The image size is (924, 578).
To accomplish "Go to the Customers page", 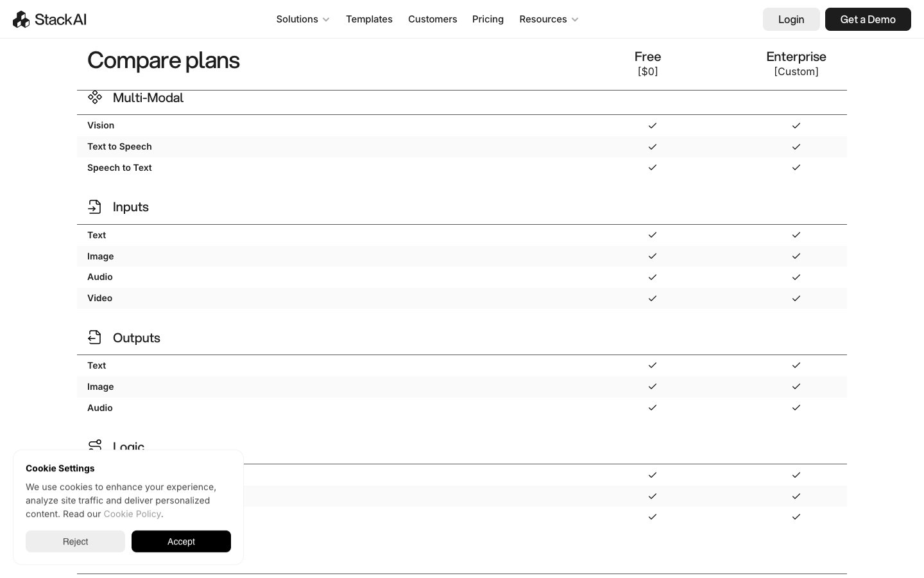I will point(432,19).
